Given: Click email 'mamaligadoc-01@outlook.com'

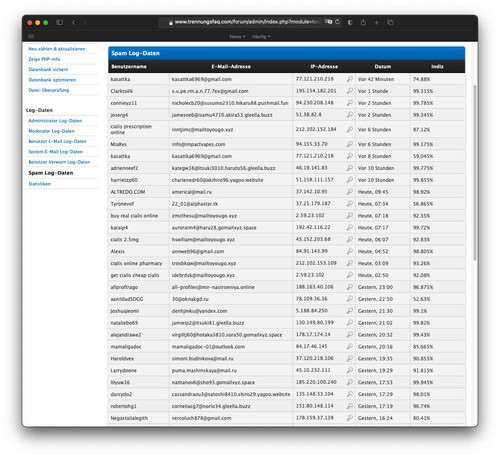Looking at the screenshot, I should [x=208, y=347].
